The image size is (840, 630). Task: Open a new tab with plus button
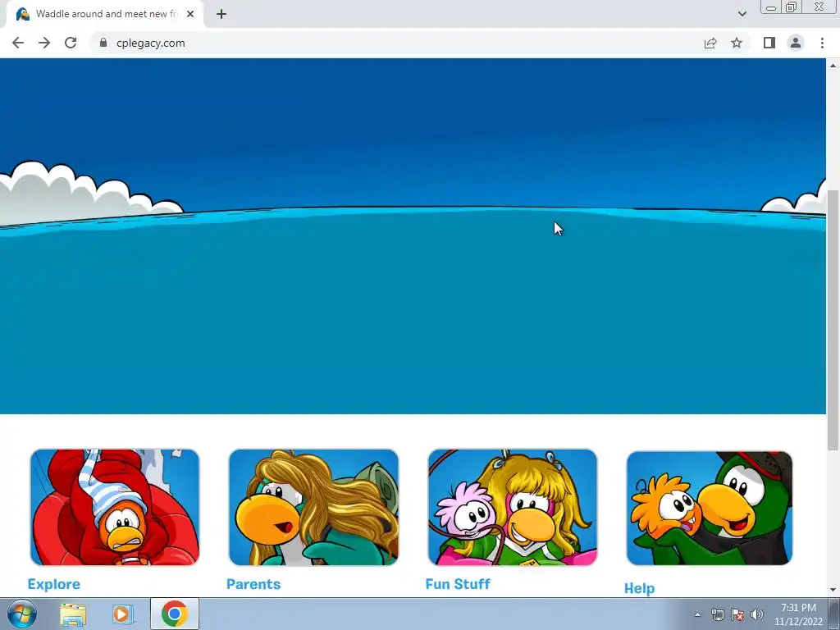tap(221, 14)
